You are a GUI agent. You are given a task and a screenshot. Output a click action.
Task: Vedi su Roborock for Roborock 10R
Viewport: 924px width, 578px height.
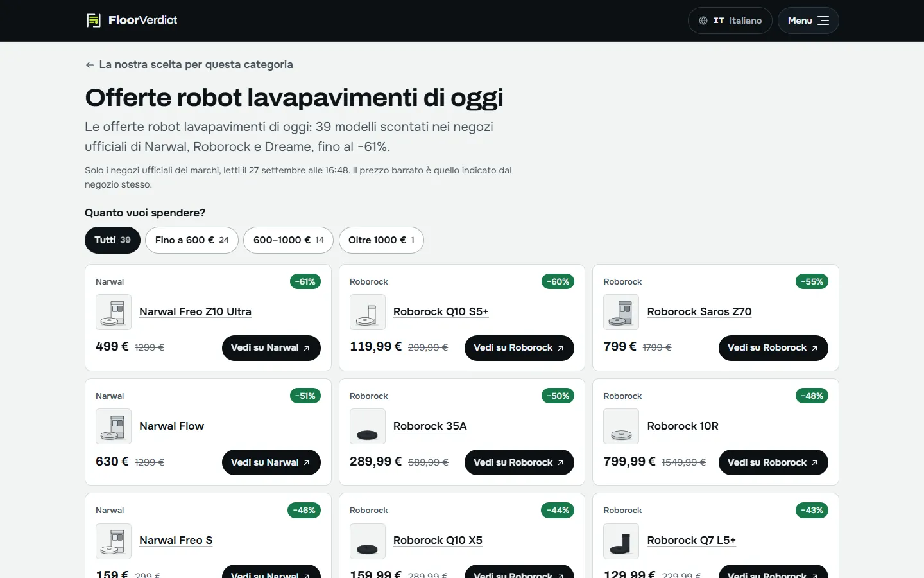pyautogui.click(x=773, y=462)
